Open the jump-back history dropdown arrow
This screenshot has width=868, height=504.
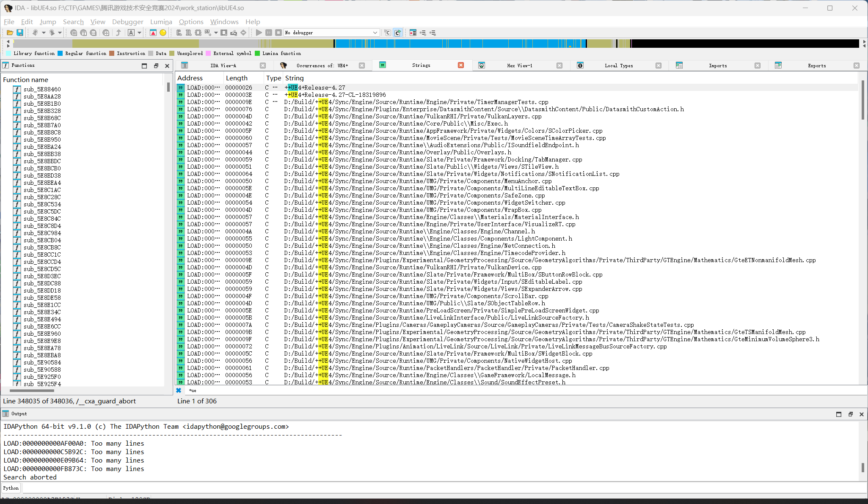pyautogui.click(x=44, y=33)
